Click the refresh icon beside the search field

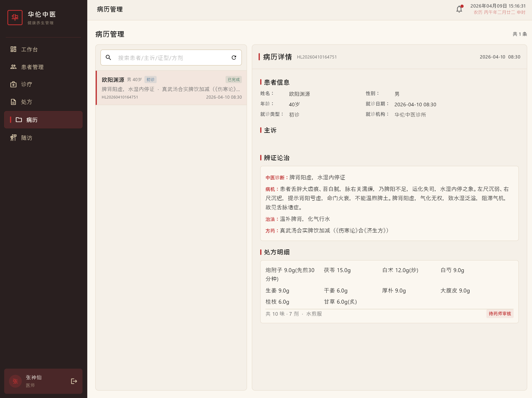[234, 58]
